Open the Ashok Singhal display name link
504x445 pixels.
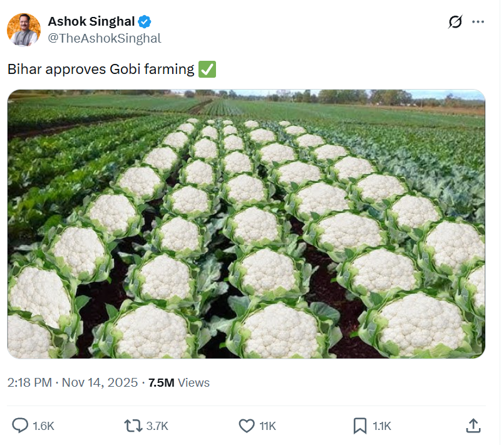coord(91,22)
